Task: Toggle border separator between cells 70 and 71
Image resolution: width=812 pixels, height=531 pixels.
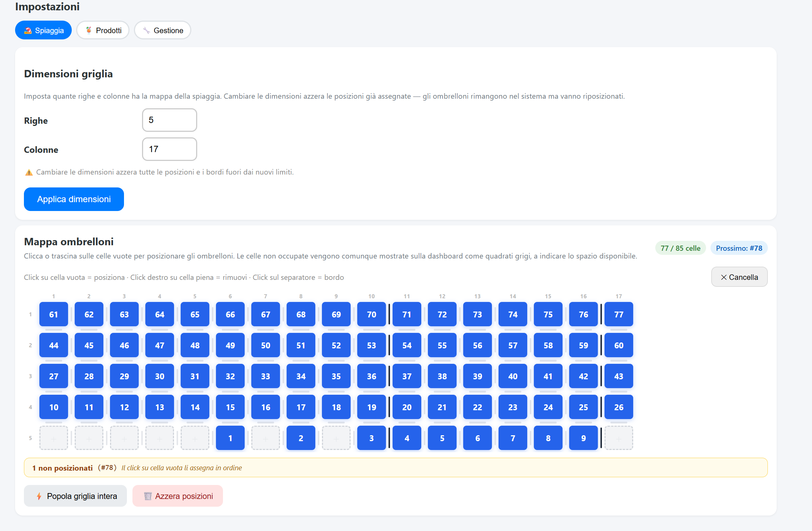Action: point(389,314)
